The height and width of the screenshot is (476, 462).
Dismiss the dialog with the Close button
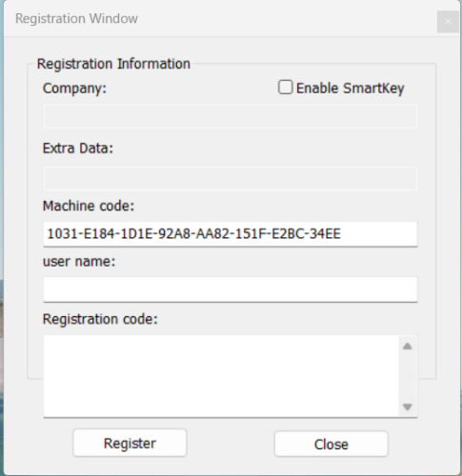tap(331, 444)
